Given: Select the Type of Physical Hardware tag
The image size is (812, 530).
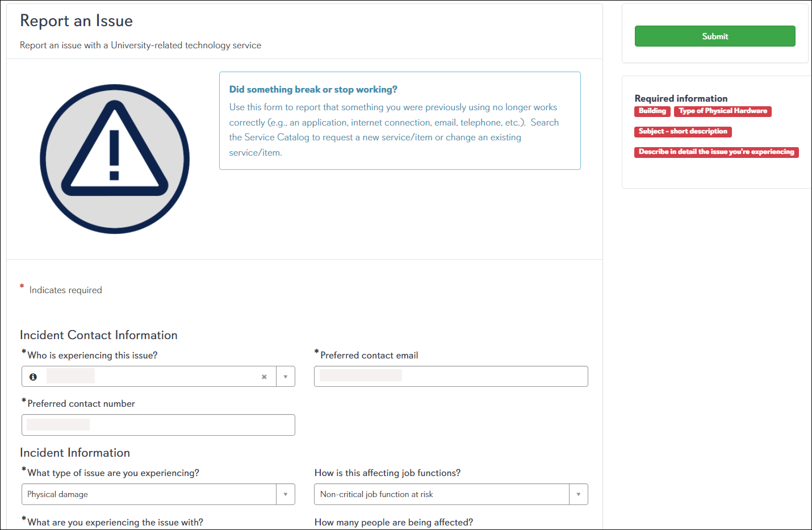Looking at the screenshot, I should point(722,111).
